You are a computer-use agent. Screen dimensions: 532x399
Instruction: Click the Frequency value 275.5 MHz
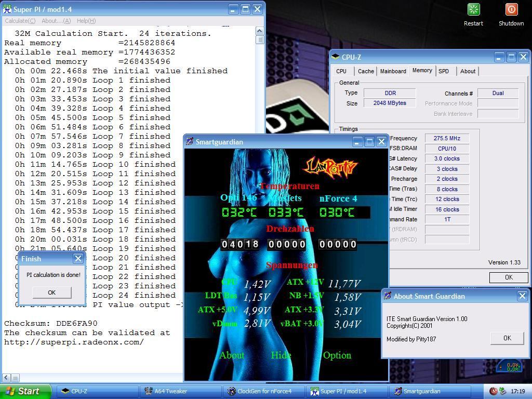447,138
